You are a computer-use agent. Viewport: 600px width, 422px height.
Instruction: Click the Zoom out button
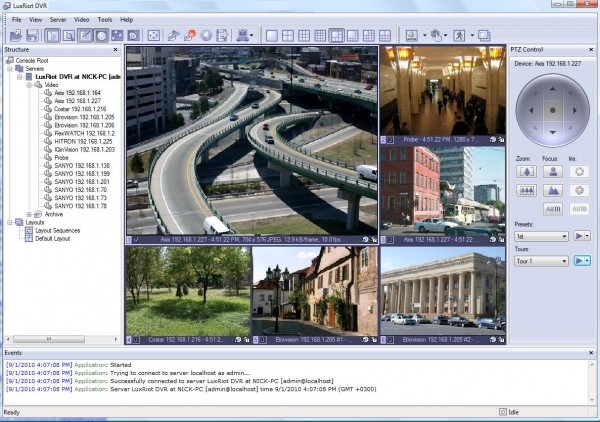pyautogui.click(x=526, y=190)
